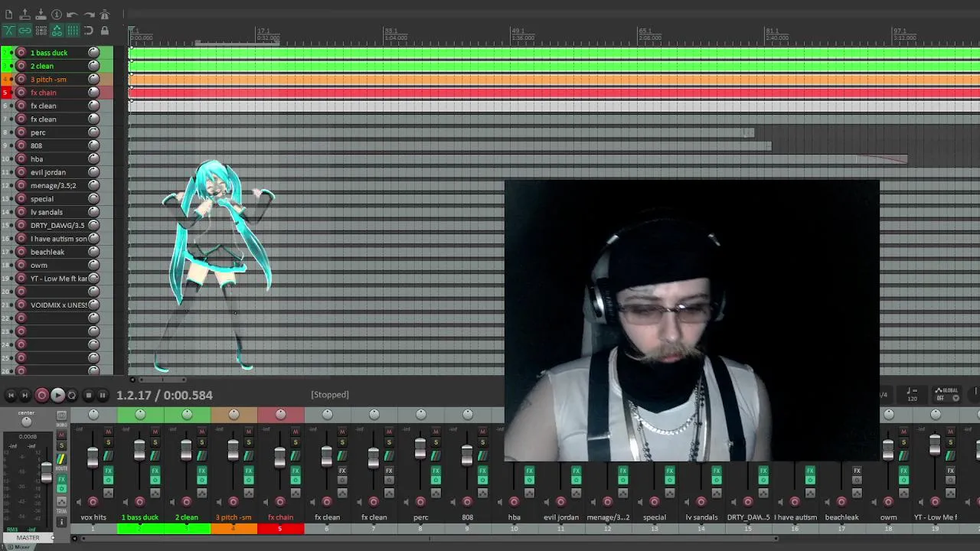
Task: Click the Global automation override button
Action: coord(946,394)
